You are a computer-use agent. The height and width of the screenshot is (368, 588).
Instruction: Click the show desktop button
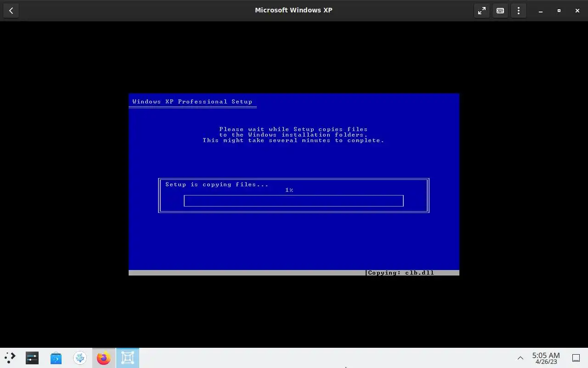pos(576,358)
